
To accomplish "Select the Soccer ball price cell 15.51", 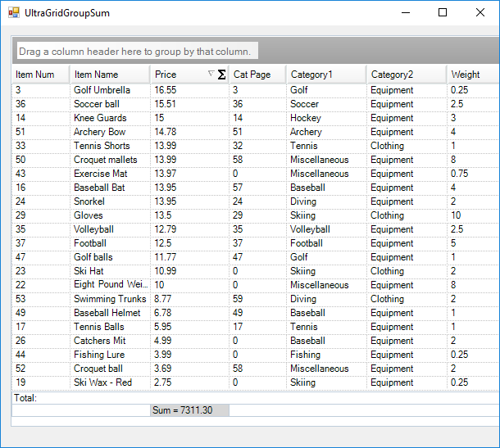I will 189,104.
